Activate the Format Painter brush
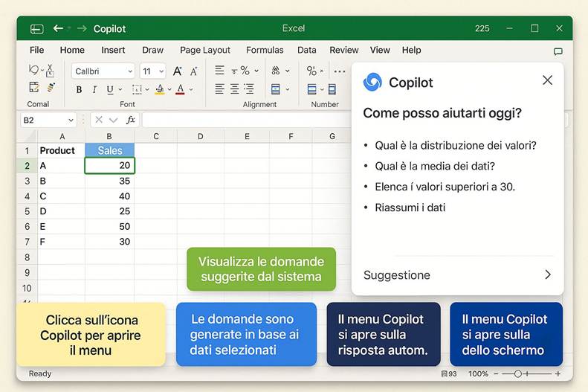Viewport: 588px width, 392px height. [x=51, y=88]
